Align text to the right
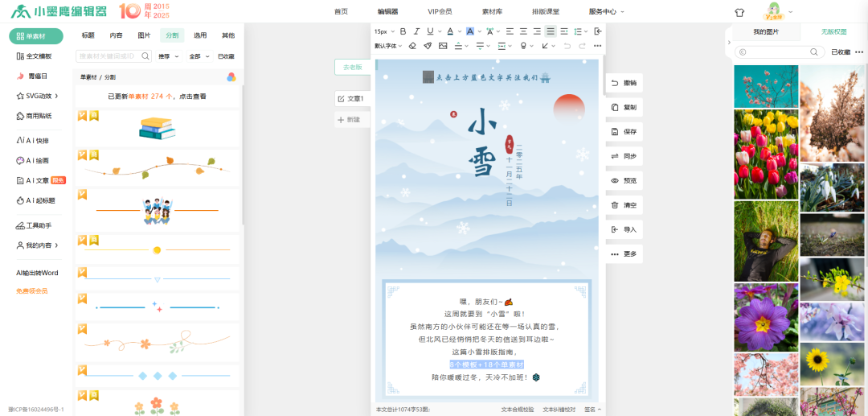868x416 pixels. point(537,31)
